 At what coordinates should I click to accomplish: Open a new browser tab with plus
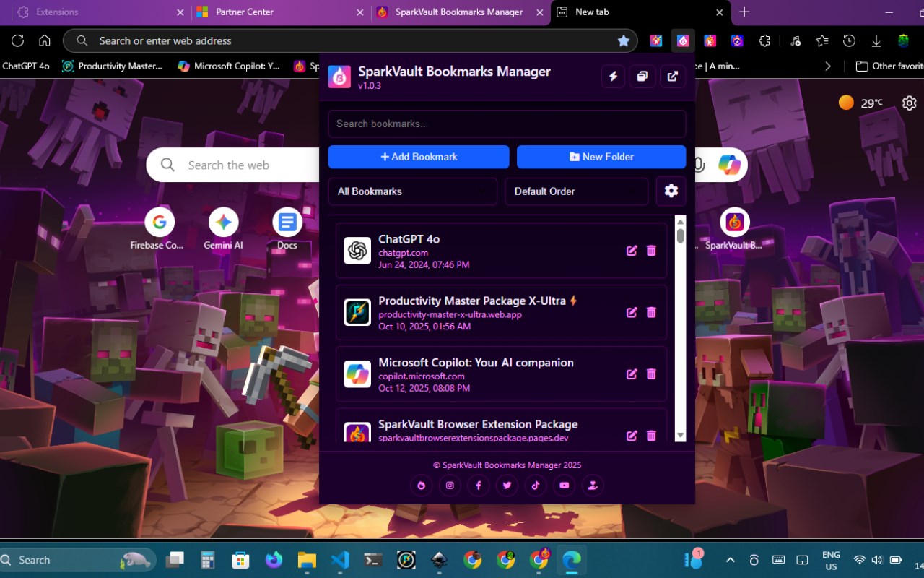744,12
